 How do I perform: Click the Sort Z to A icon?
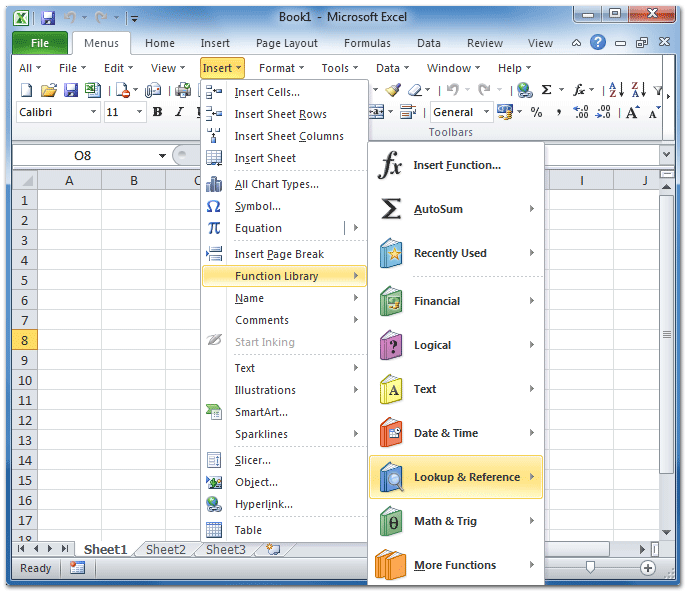[x=638, y=90]
